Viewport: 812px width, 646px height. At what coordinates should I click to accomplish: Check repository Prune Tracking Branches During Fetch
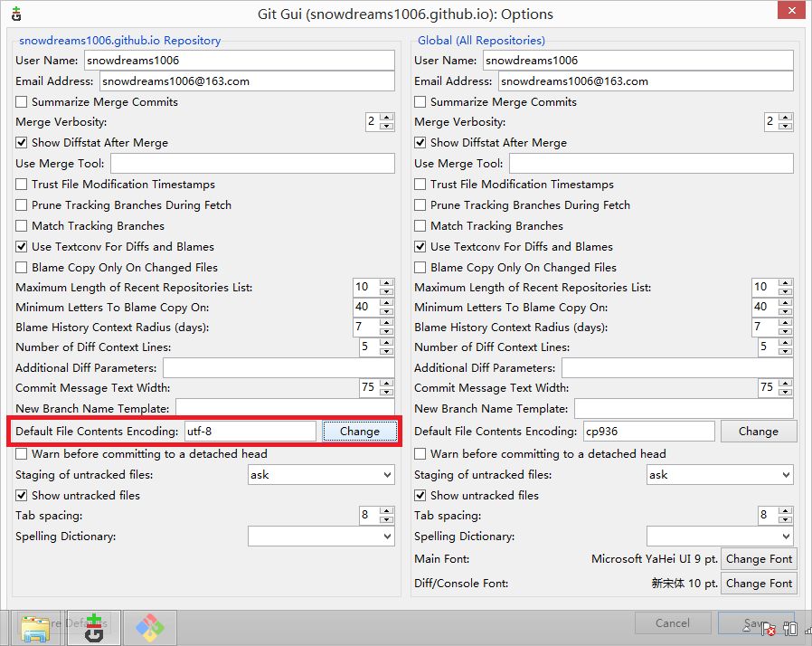[x=21, y=205]
